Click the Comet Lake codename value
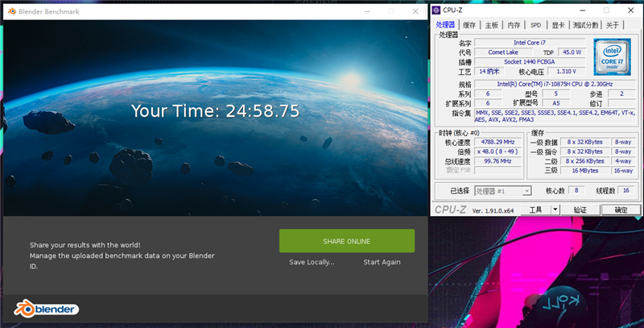This screenshot has width=644, height=328. 503,52
